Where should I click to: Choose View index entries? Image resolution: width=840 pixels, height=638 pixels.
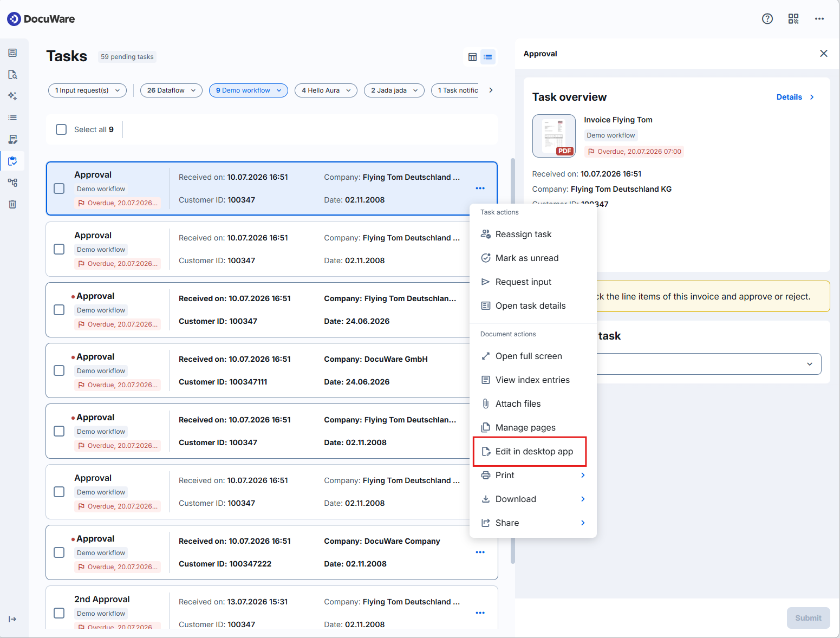(533, 380)
